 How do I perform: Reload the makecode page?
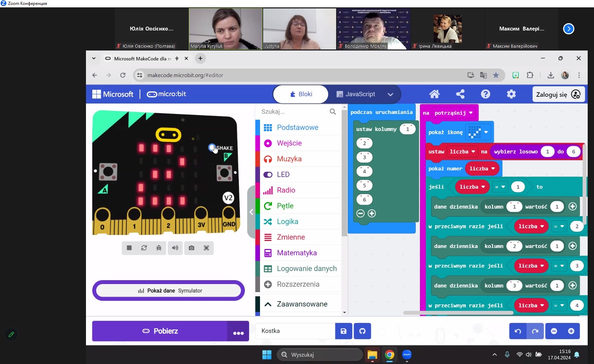point(123,75)
